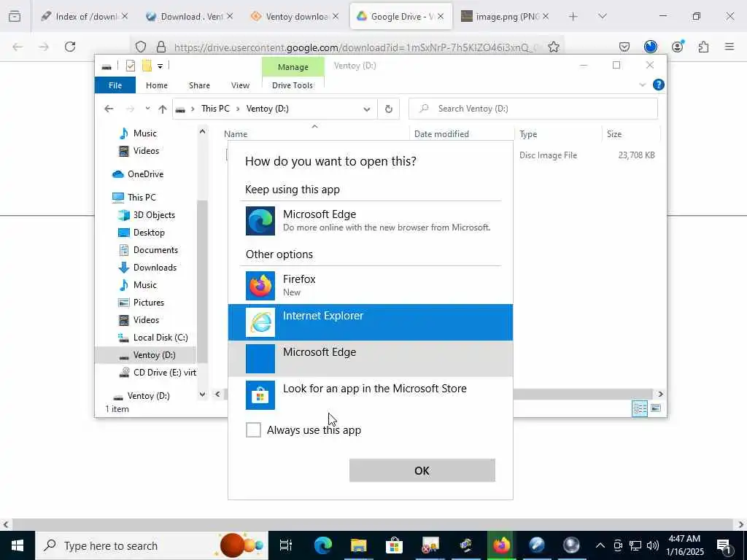Viewport: 747px width, 560px height.
Task: Click the navigation pane scroll-up arrow
Action: coord(203,131)
